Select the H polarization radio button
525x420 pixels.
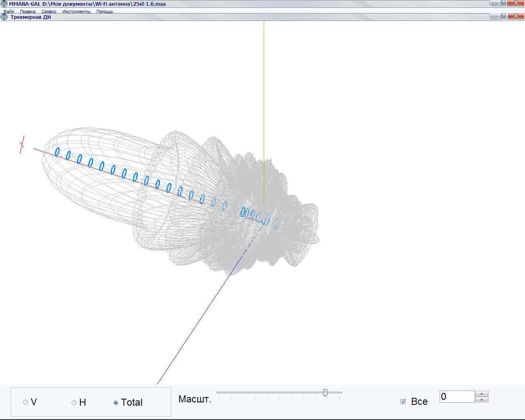pos(74,402)
